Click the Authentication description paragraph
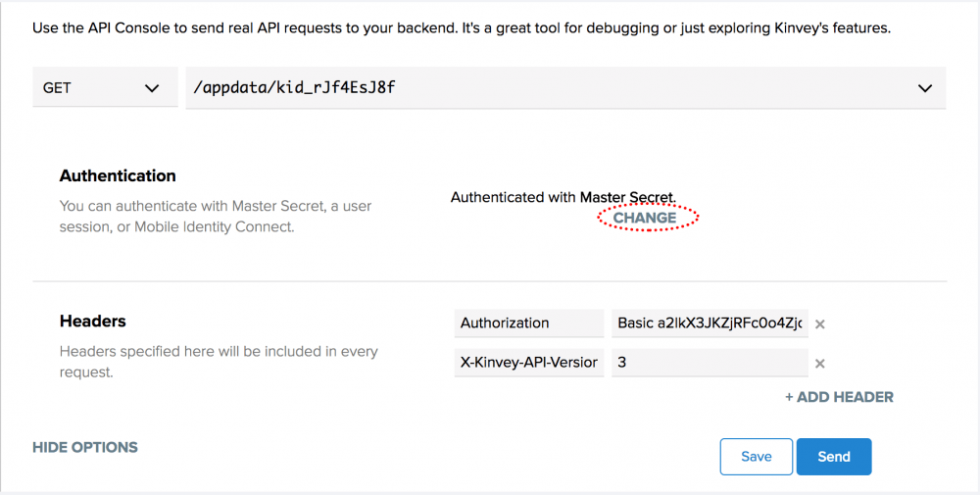 point(216,217)
